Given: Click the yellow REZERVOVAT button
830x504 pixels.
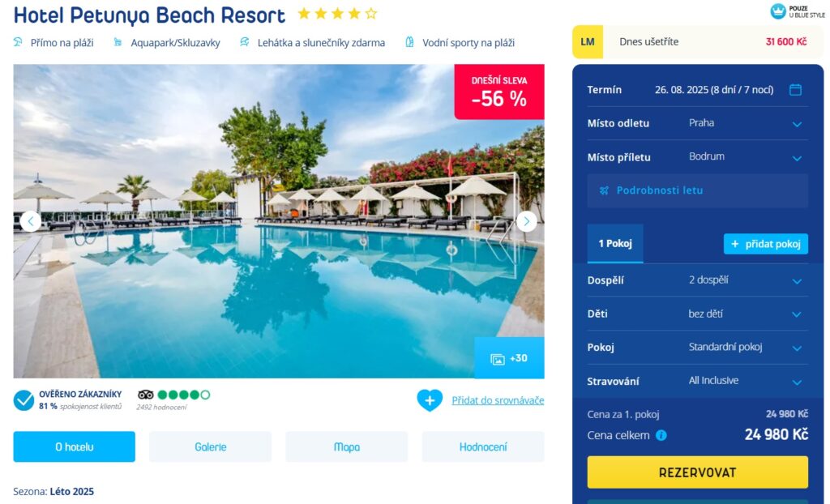Looking at the screenshot, I should pos(697,472).
